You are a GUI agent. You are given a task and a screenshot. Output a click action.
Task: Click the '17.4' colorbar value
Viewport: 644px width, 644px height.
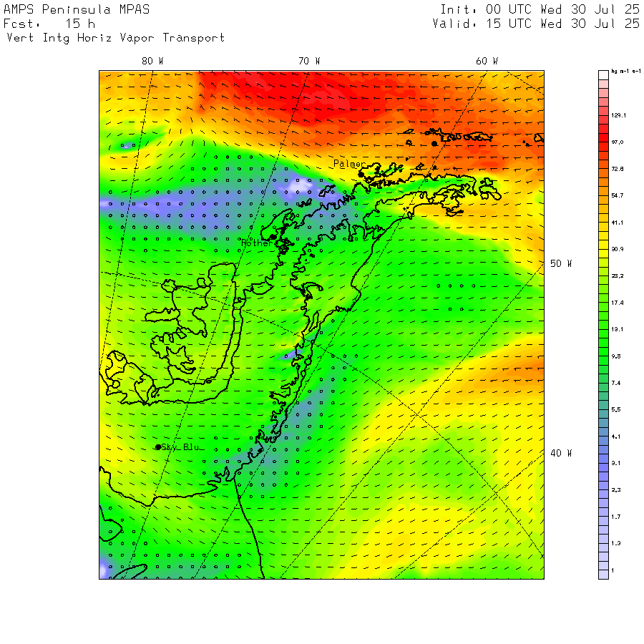pyautogui.click(x=618, y=303)
